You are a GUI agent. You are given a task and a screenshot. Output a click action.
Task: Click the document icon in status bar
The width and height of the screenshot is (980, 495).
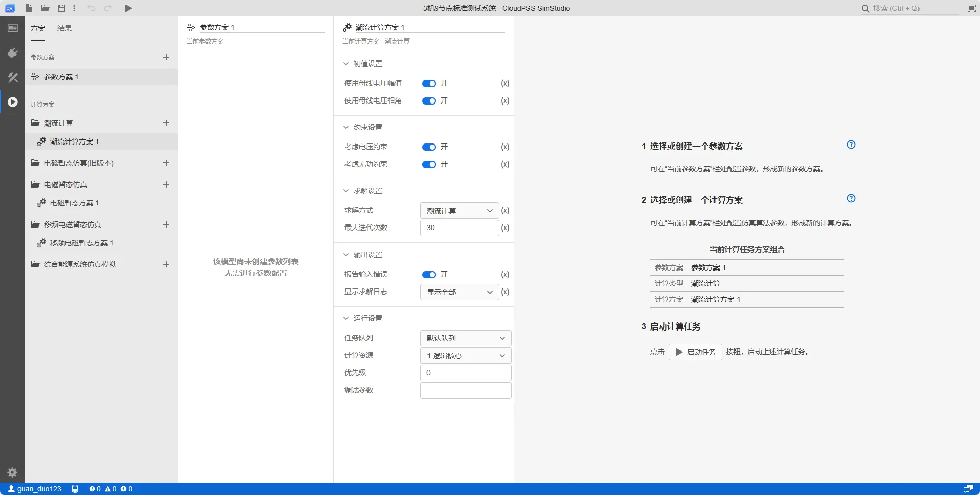click(75, 489)
